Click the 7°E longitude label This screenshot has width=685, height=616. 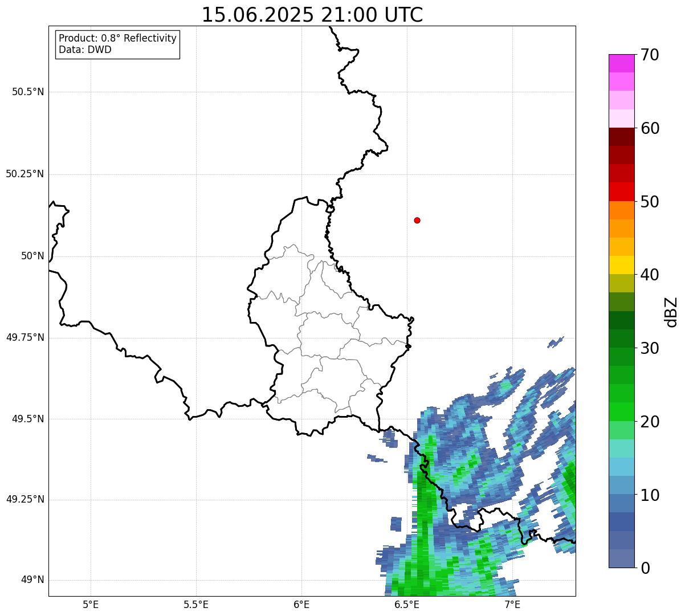pos(512,604)
